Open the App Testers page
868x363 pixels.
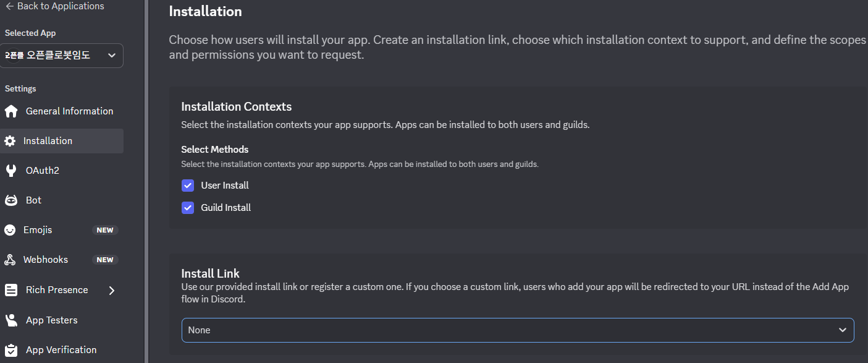[62, 320]
